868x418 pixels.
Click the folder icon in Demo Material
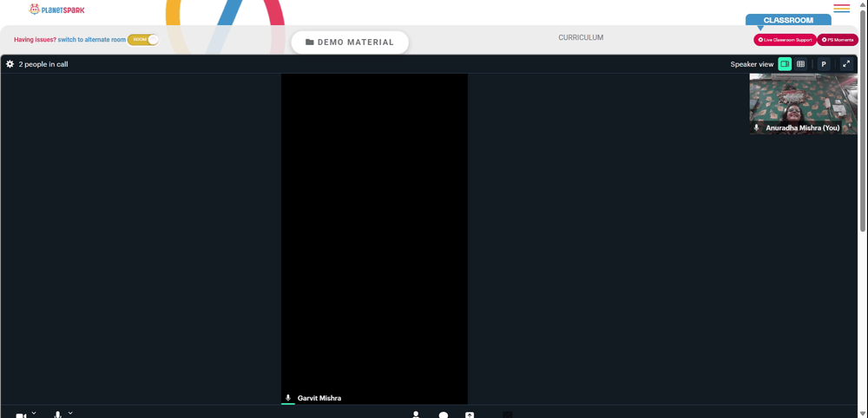point(310,42)
